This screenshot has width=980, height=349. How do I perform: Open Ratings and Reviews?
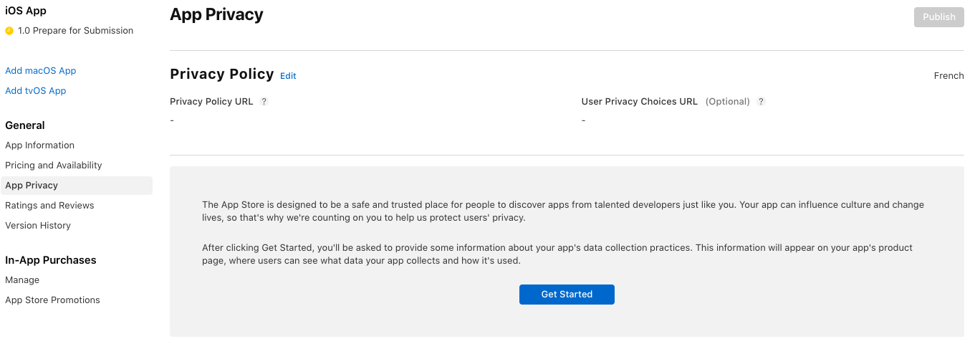49,206
